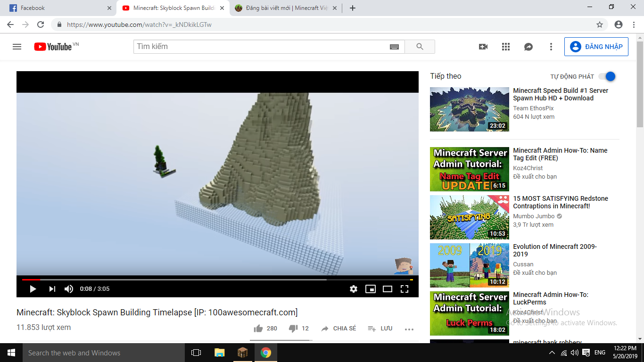Open the player settings gear
Image resolution: width=644 pixels, height=362 pixels.
tap(354, 289)
